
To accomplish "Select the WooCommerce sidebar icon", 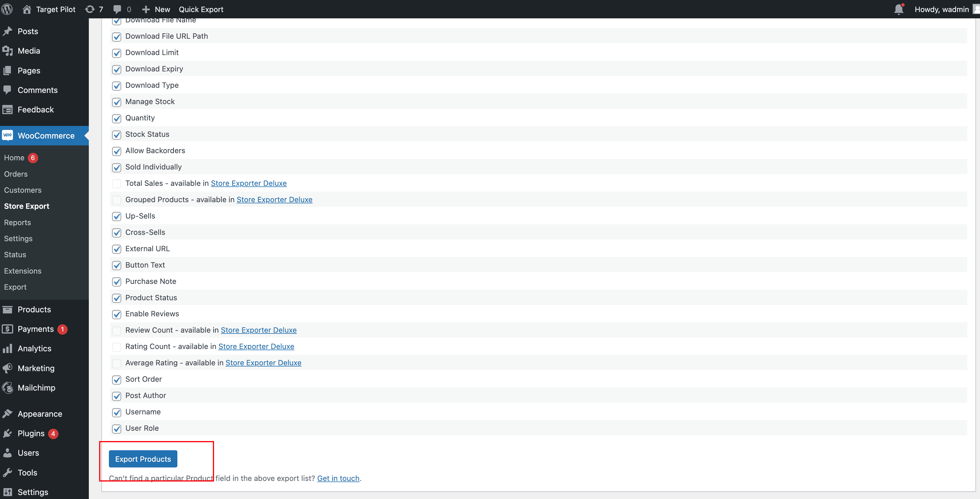I will click(x=7, y=135).
